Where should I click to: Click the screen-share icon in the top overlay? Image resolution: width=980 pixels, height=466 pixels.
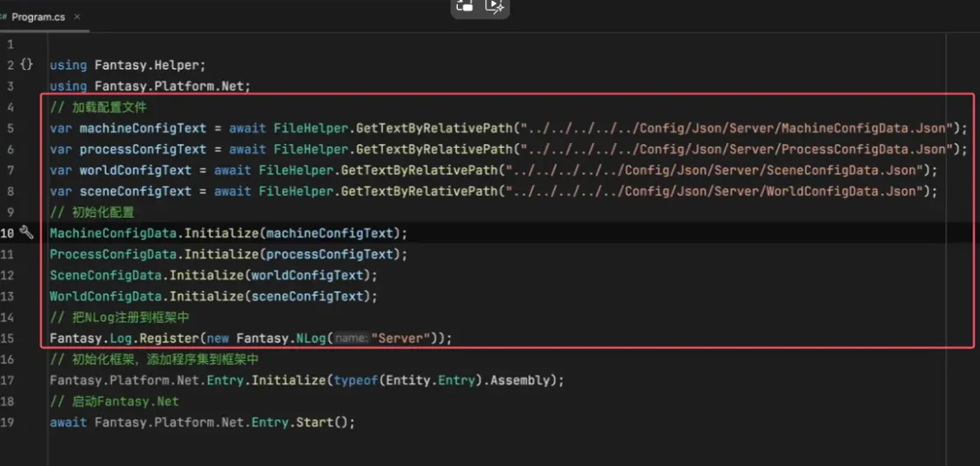[x=465, y=7]
